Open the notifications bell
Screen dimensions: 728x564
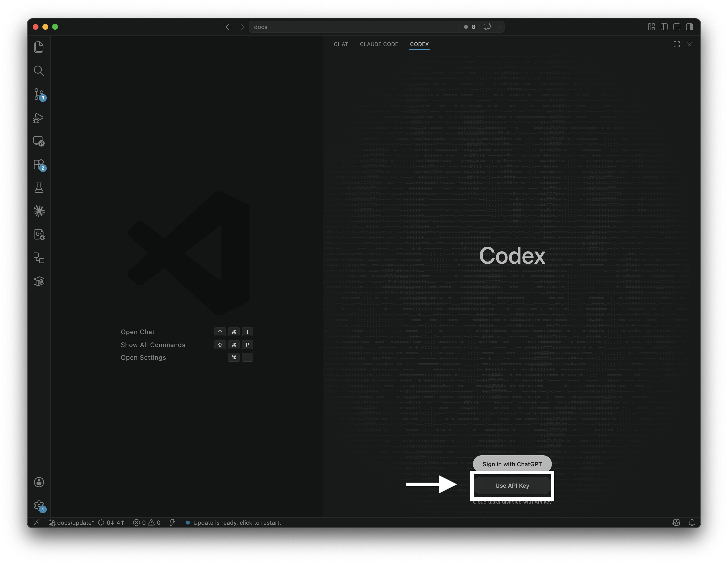[692, 522]
